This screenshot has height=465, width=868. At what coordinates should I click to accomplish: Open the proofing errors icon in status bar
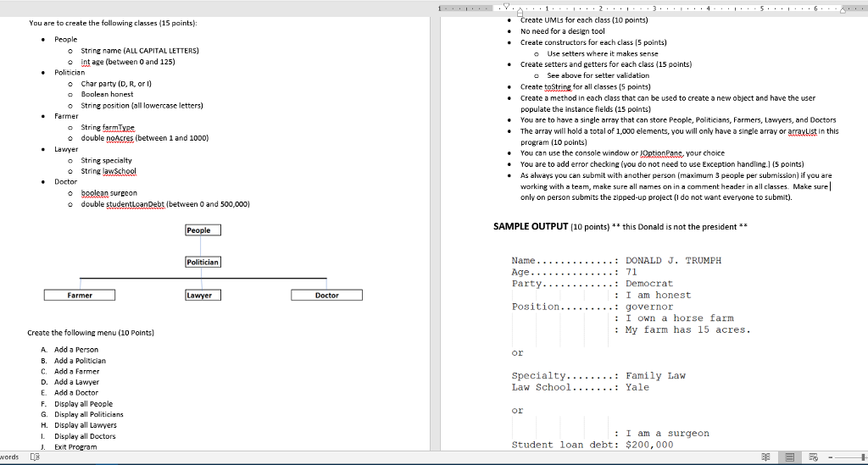34,457
